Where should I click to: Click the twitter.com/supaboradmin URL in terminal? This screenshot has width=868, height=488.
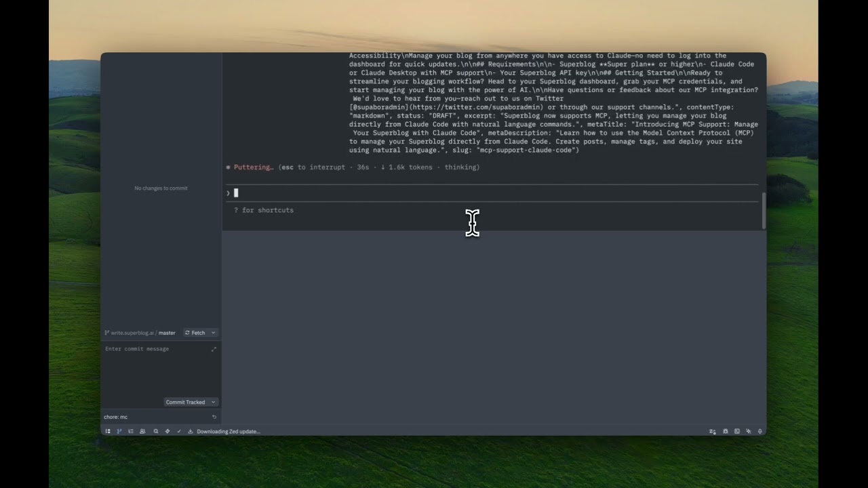click(x=476, y=107)
